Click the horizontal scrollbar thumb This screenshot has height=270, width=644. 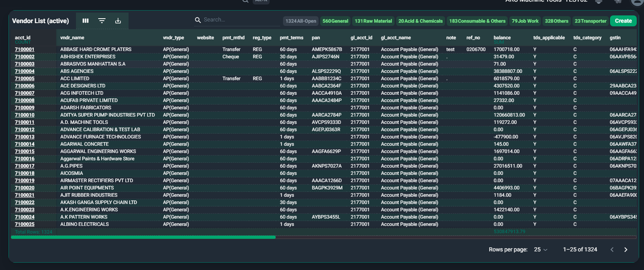(143, 237)
